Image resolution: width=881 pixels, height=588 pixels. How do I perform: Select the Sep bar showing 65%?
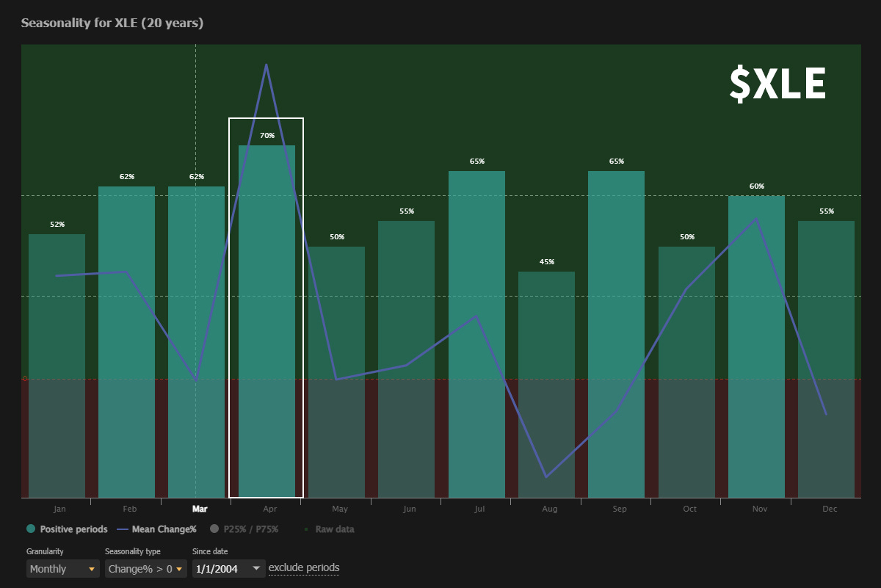pos(616,334)
